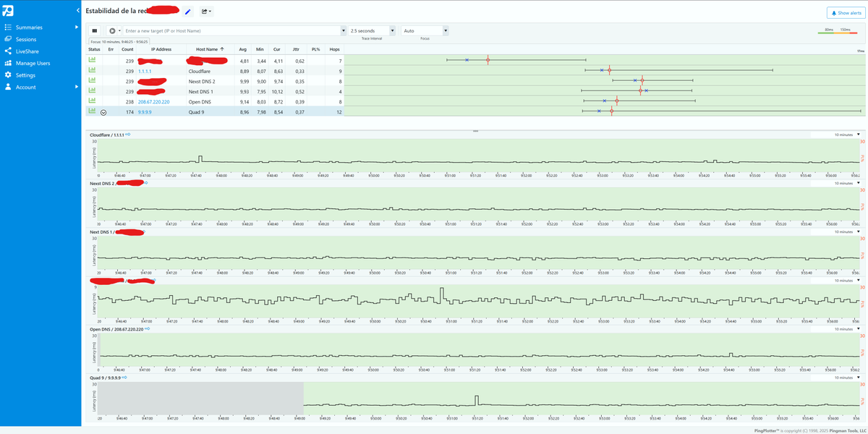The image size is (868, 434).
Task: Open the dropdown arrow beside play button
Action: pyautogui.click(x=119, y=31)
